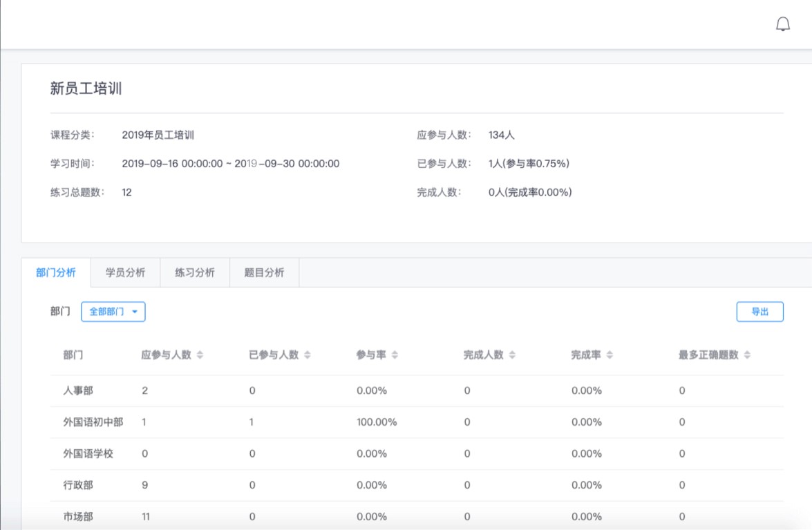812x530 pixels.
Task: Open the 全部部门 department dropdown
Action: [x=113, y=312]
